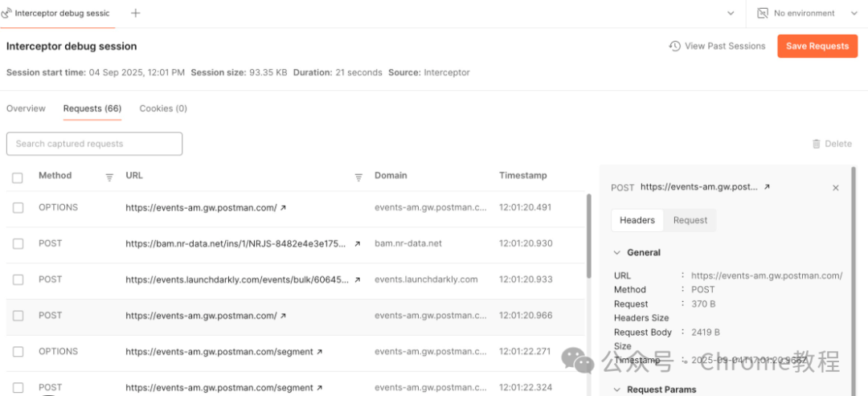
Task: Check the OPTIONS segment row checkbox
Action: (x=18, y=351)
